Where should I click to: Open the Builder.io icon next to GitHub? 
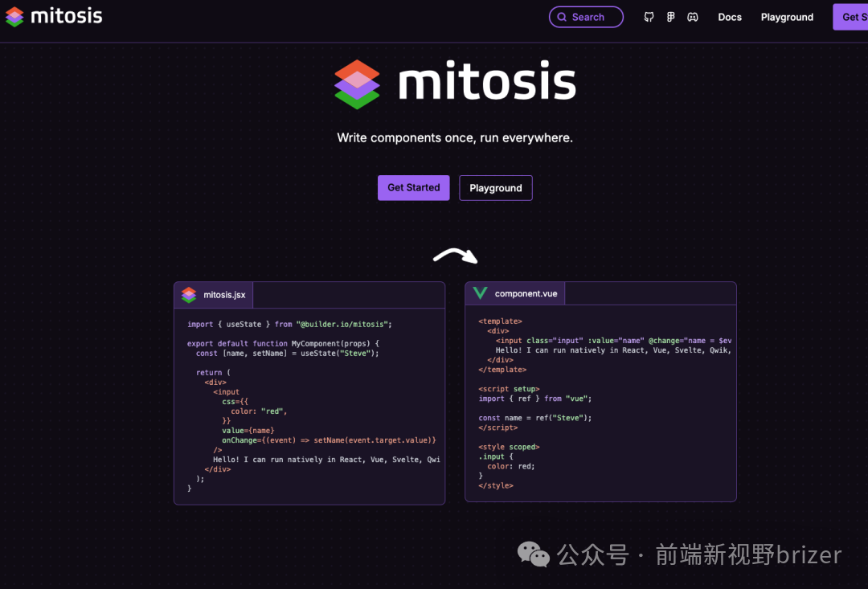tap(670, 17)
